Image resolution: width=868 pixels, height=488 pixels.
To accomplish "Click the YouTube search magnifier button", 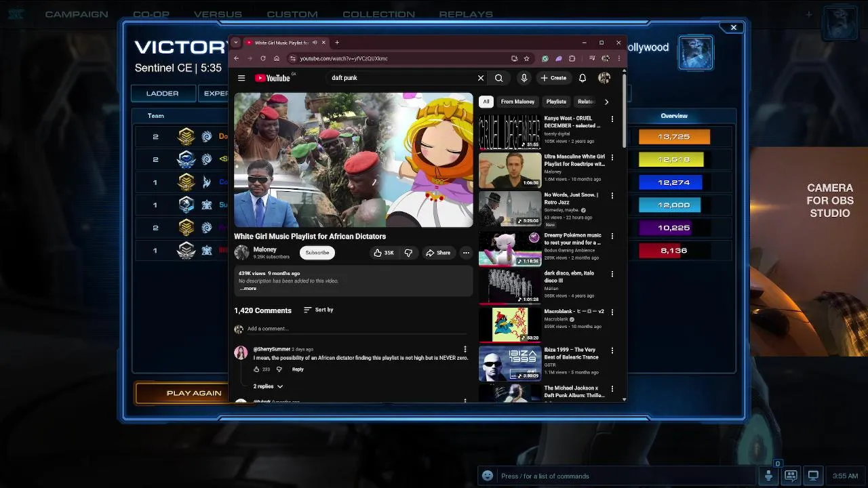I will click(498, 78).
